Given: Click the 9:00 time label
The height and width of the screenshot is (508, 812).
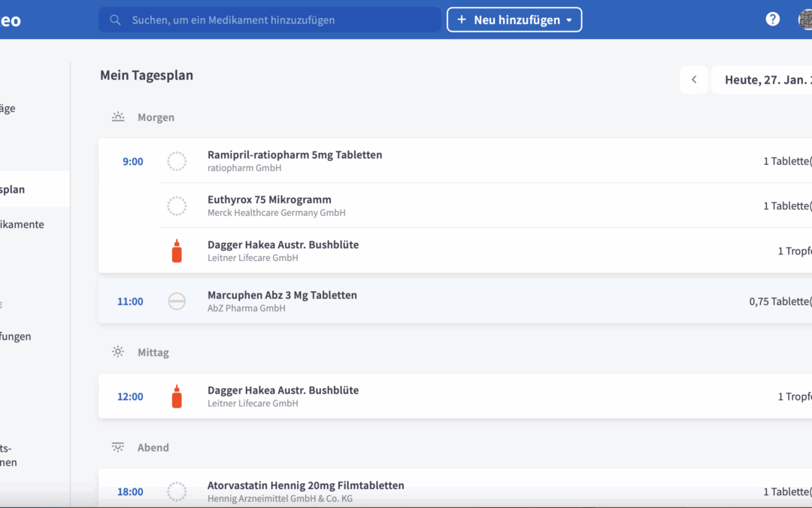Looking at the screenshot, I should tap(132, 162).
